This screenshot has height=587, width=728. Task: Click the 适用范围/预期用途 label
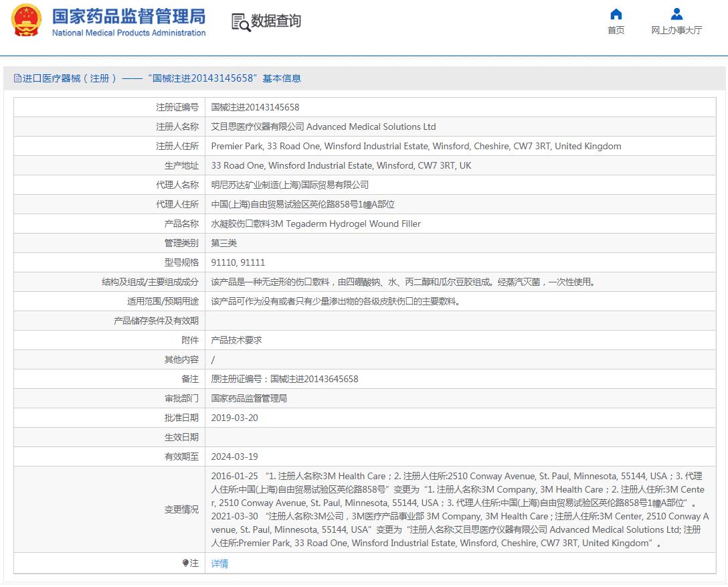pyautogui.click(x=163, y=301)
